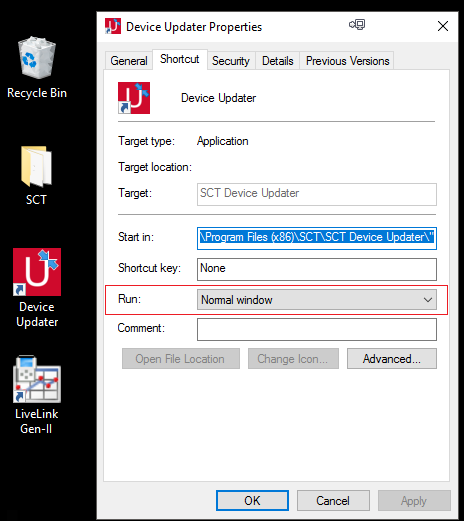This screenshot has width=464, height=521.
Task: Click the Cancel button
Action: point(333,500)
